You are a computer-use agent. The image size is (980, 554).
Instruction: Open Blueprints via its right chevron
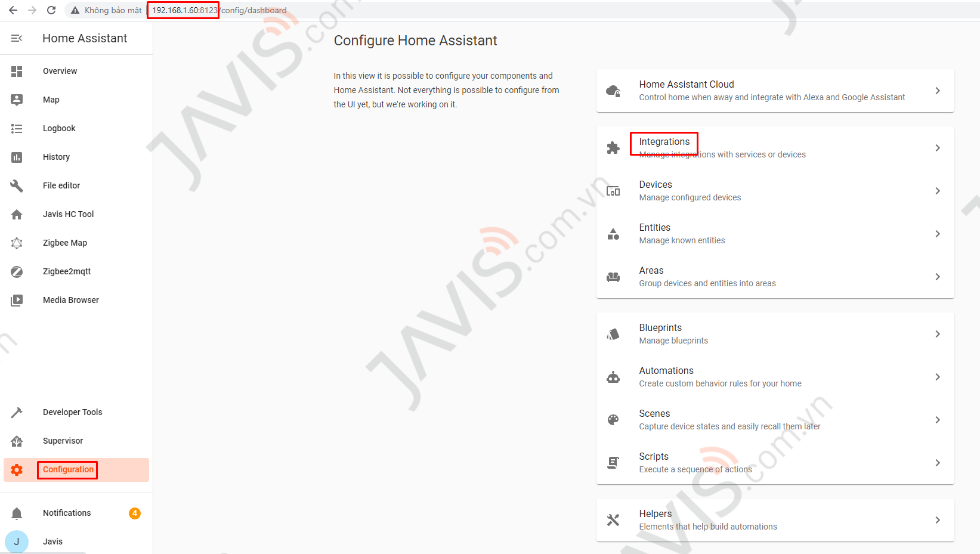coord(938,334)
